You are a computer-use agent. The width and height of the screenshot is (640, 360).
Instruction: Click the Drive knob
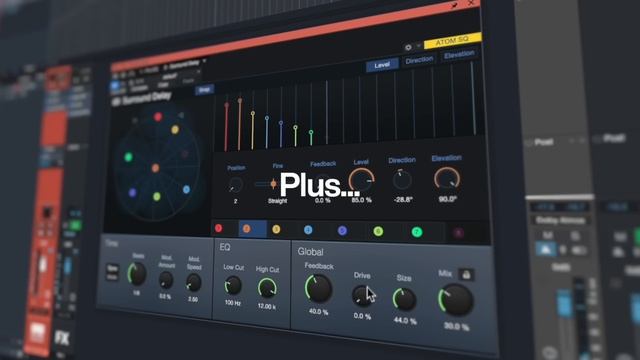(x=362, y=296)
